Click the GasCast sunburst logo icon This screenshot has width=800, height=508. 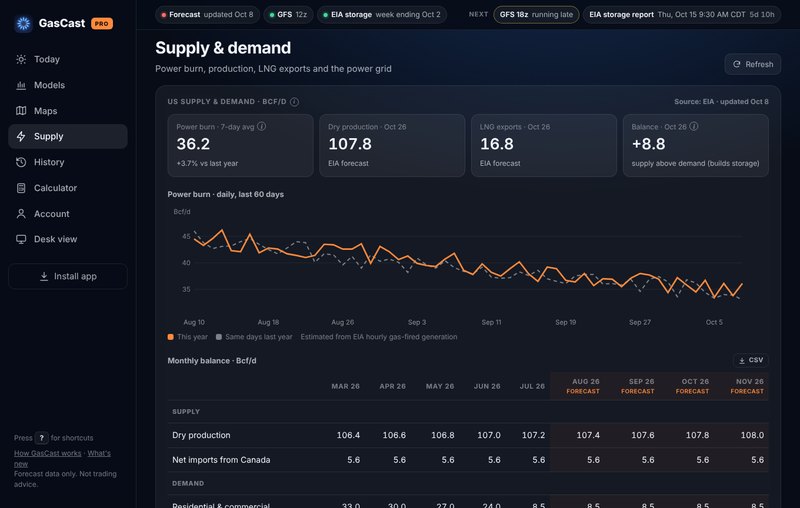[x=23, y=23]
